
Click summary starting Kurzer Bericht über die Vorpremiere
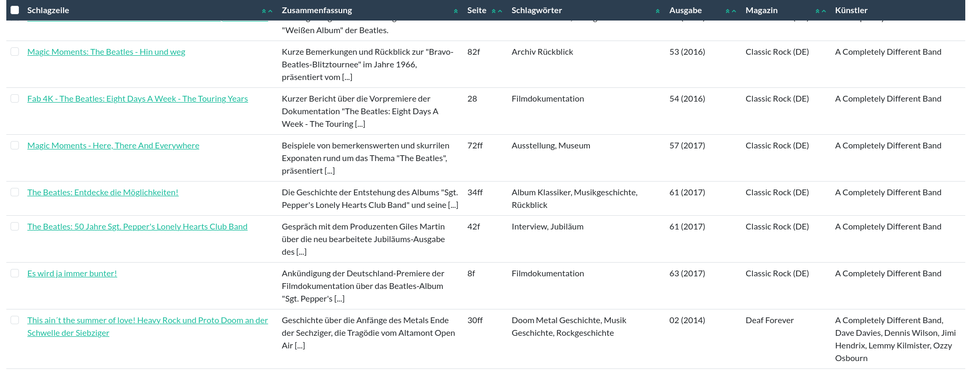click(360, 111)
